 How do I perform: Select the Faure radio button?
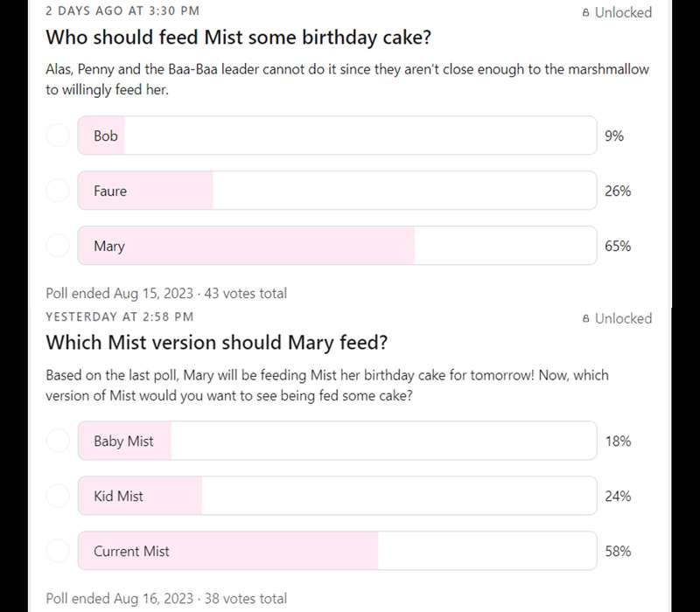coord(58,191)
